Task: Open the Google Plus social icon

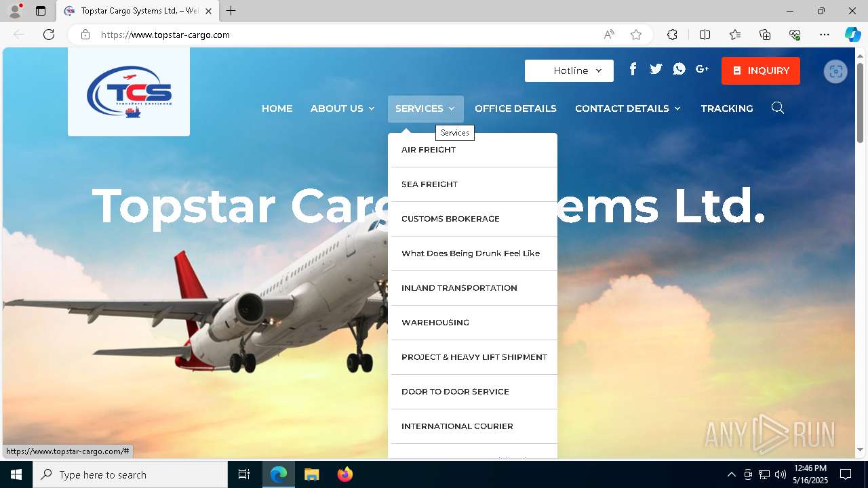Action: pyautogui.click(x=702, y=69)
